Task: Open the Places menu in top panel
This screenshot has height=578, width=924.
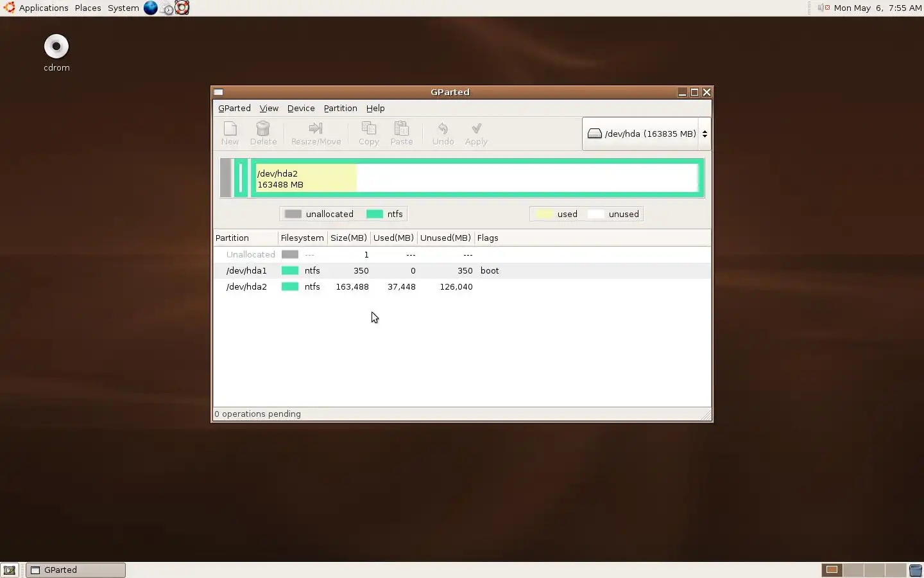Action: (88, 8)
